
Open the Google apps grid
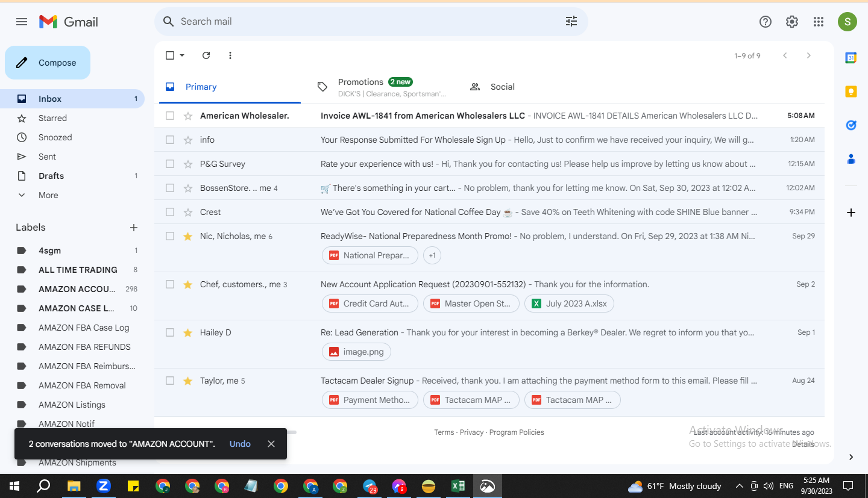coord(819,22)
